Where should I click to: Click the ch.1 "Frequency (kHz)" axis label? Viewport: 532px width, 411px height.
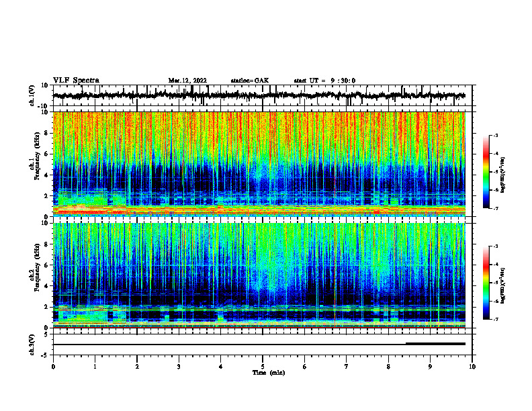pyautogui.click(x=37, y=156)
